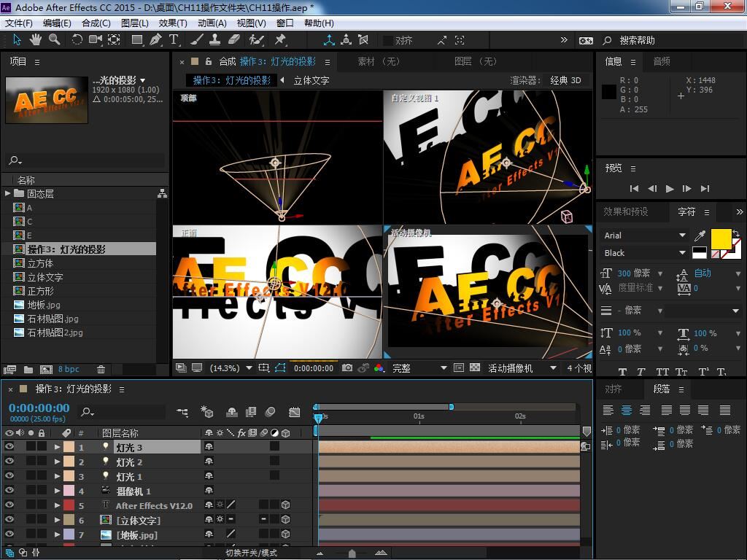Image resolution: width=747 pixels, height=560 pixels.
Task: Select the Eraser tool
Action: 234,40
